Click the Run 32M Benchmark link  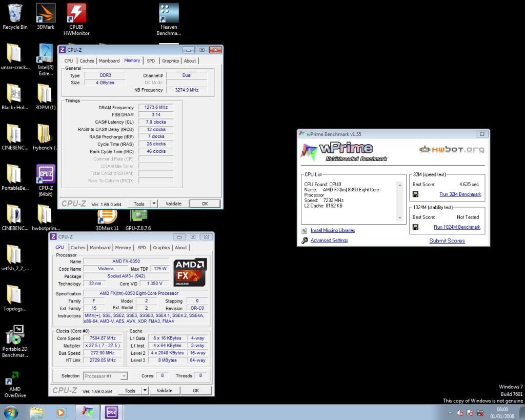click(x=460, y=194)
